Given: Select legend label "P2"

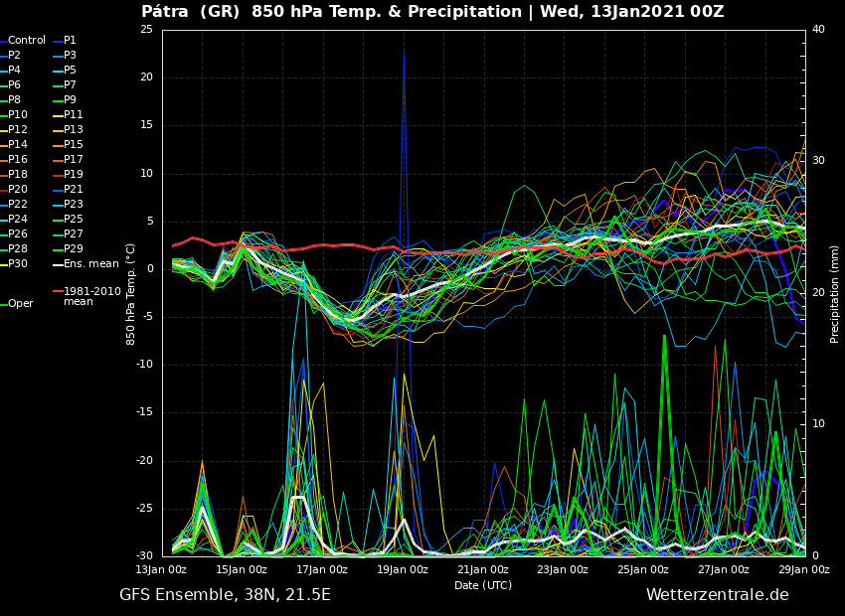Looking at the screenshot, I should pyautogui.click(x=11, y=55).
